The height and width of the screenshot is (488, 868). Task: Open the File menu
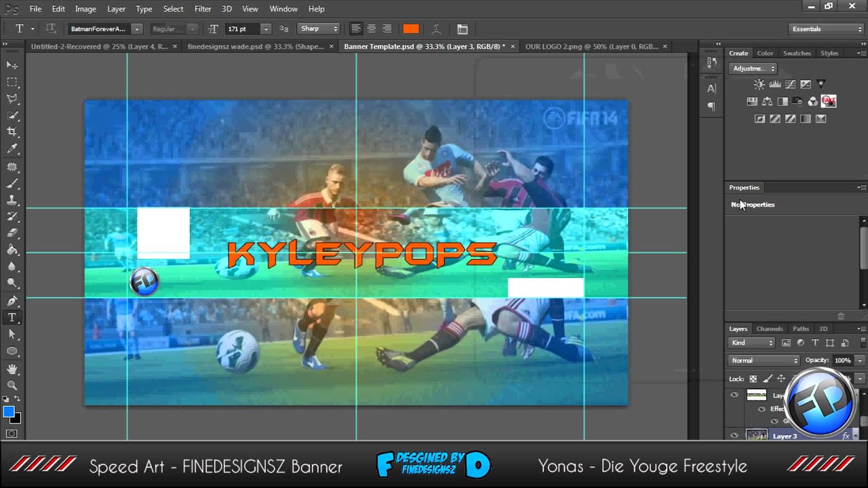click(35, 9)
